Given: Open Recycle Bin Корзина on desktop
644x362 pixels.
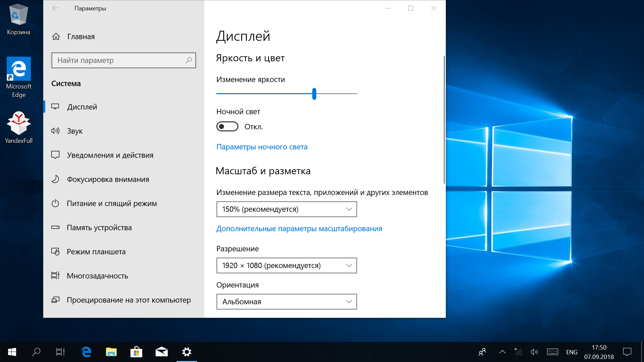Looking at the screenshot, I should pos(18,19).
